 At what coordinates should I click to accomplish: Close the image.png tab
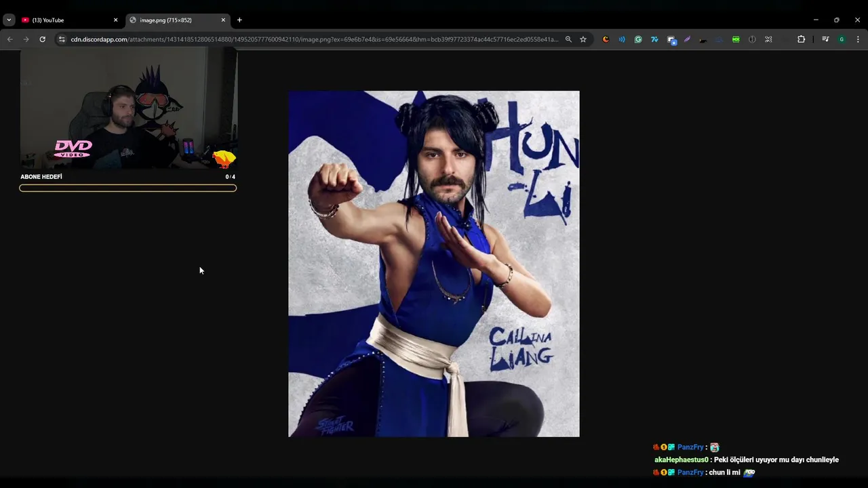(223, 20)
